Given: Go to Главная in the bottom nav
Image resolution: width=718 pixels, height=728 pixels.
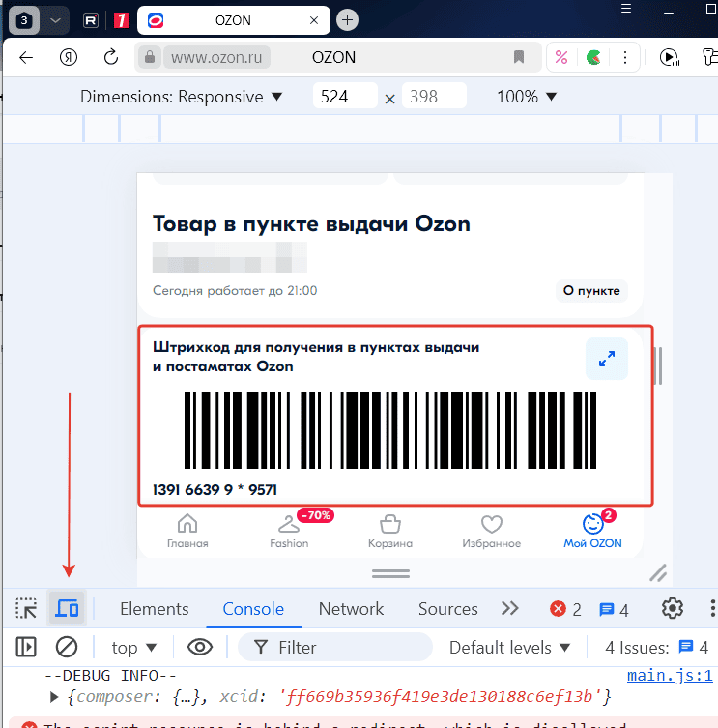Looking at the screenshot, I should (x=187, y=531).
